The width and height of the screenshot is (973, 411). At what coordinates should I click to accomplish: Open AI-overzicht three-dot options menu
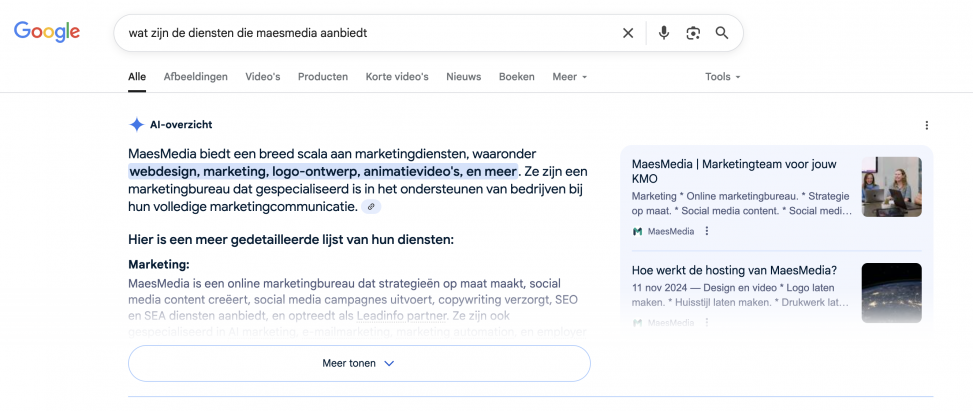pos(926,125)
